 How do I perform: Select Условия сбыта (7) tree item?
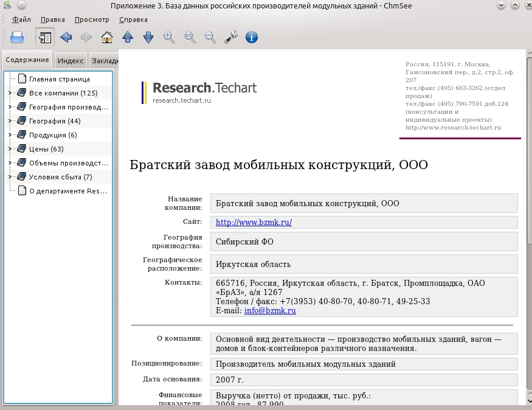[60, 177]
